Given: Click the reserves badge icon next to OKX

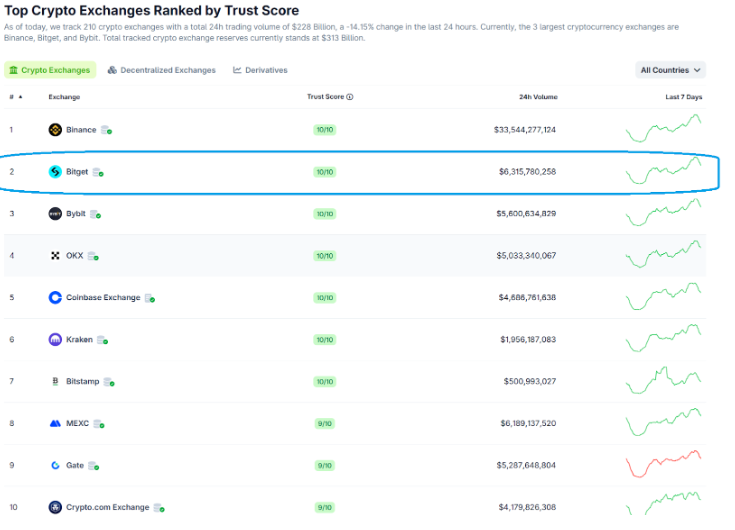Looking at the screenshot, I should [x=93, y=256].
